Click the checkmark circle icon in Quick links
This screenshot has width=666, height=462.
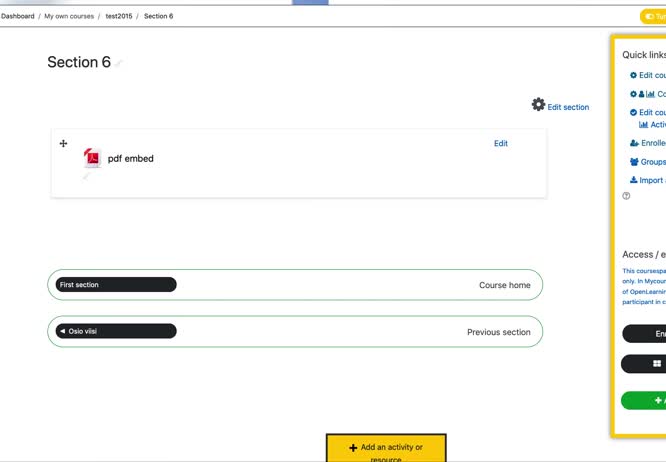(x=633, y=113)
